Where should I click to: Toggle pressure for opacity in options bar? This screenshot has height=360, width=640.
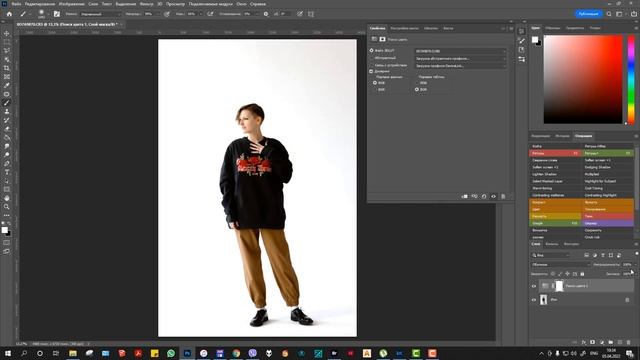(167, 14)
